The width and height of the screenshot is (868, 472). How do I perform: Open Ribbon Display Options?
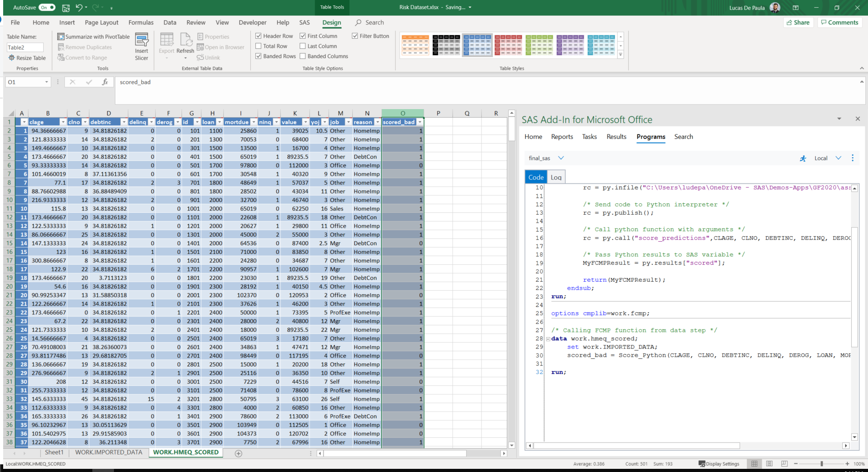coord(796,8)
